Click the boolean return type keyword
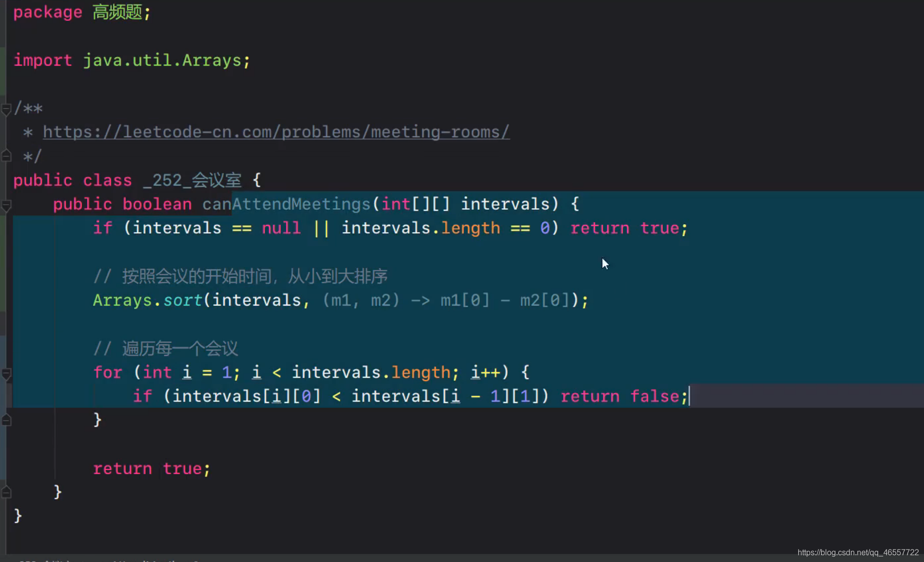924x562 pixels. click(157, 204)
